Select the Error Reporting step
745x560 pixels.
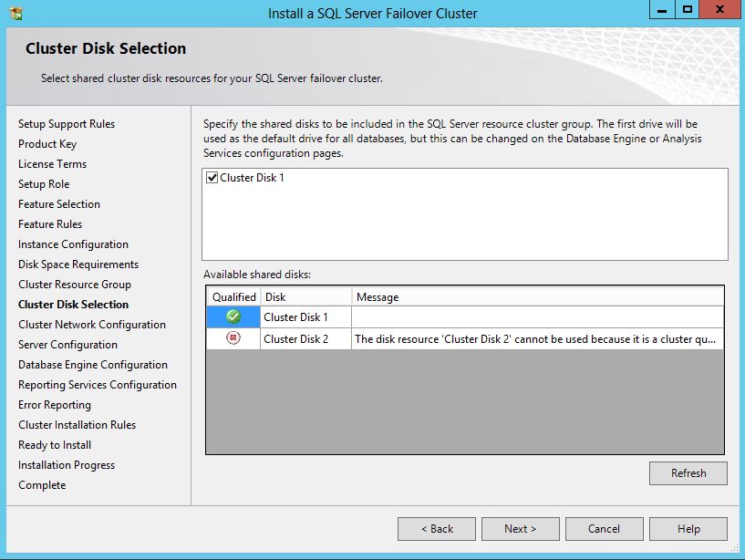coord(55,405)
